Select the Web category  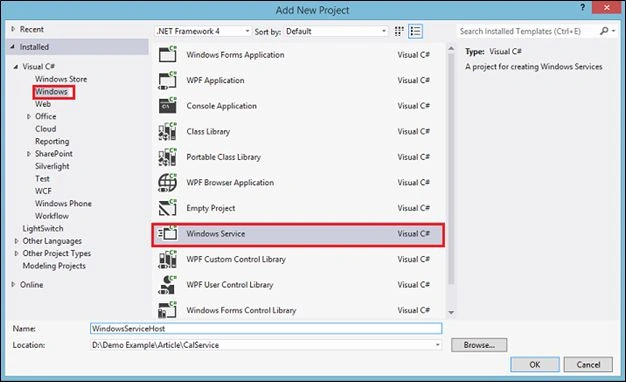click(43, 104)
